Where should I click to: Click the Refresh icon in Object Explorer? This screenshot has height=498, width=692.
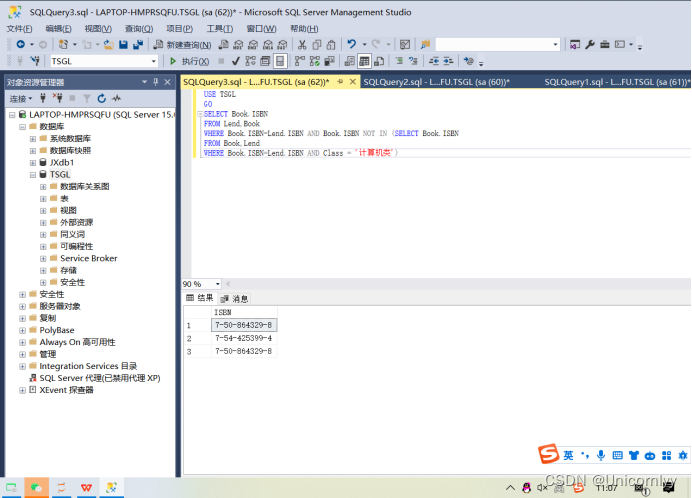102,98
